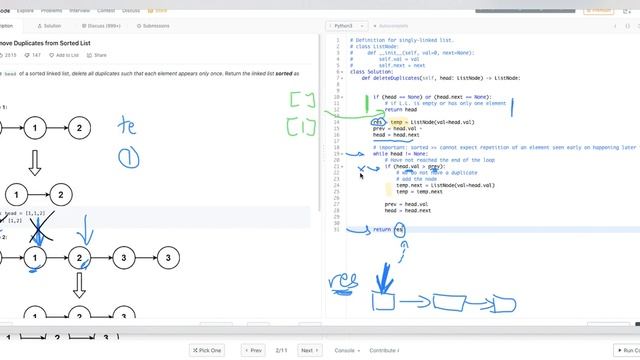Click the Pick One shuffle button
Image resolution: width=640 pixels, height=360 pixels.
pyautogui.click(x=207, y=350)
